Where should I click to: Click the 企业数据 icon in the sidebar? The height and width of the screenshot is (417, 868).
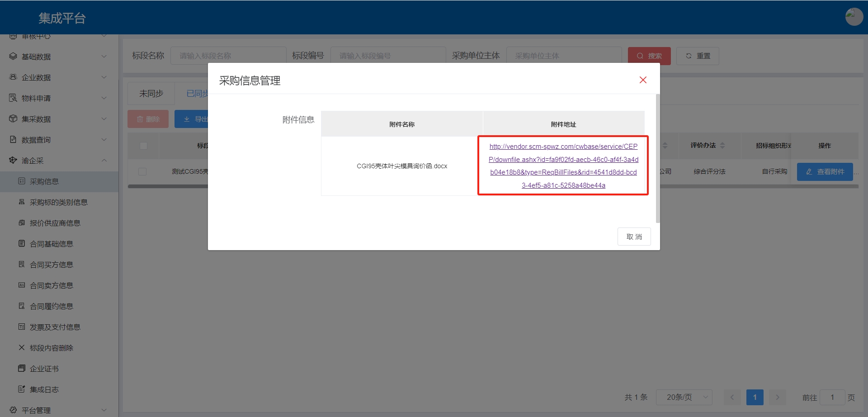tap(13, 77)
